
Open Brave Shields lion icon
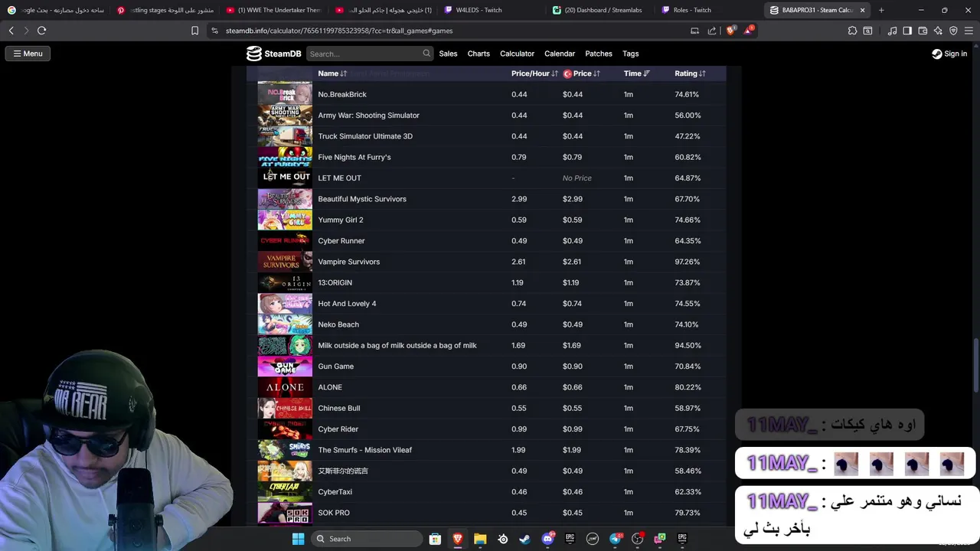730,31
